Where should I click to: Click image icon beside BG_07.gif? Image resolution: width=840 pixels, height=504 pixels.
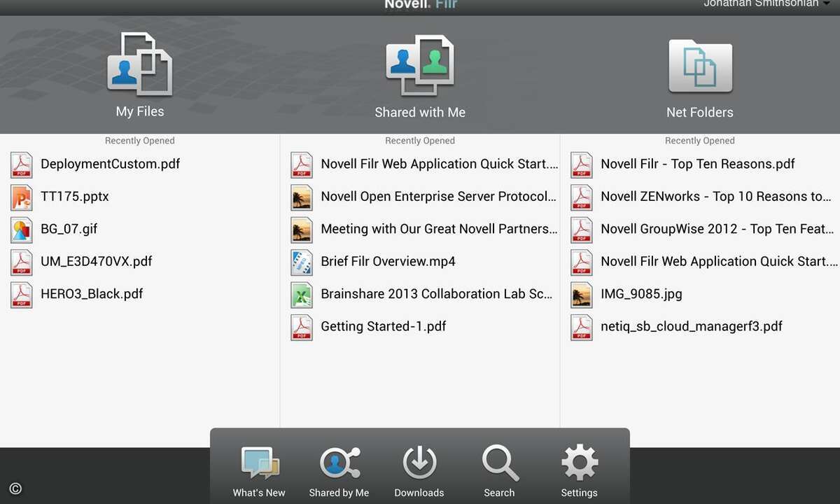pyautogui.click(x=22, y=230)
